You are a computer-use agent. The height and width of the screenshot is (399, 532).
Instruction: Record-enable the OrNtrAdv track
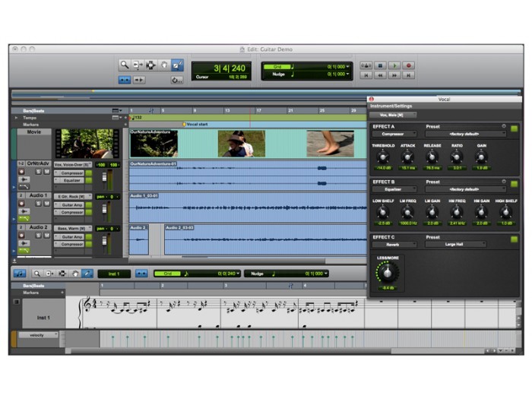(21, 172)
